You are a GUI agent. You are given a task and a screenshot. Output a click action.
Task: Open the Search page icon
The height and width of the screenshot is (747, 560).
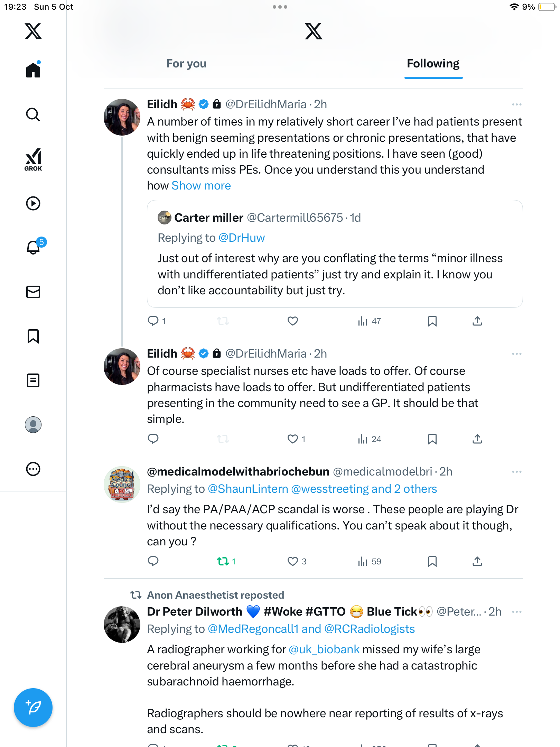33,114
